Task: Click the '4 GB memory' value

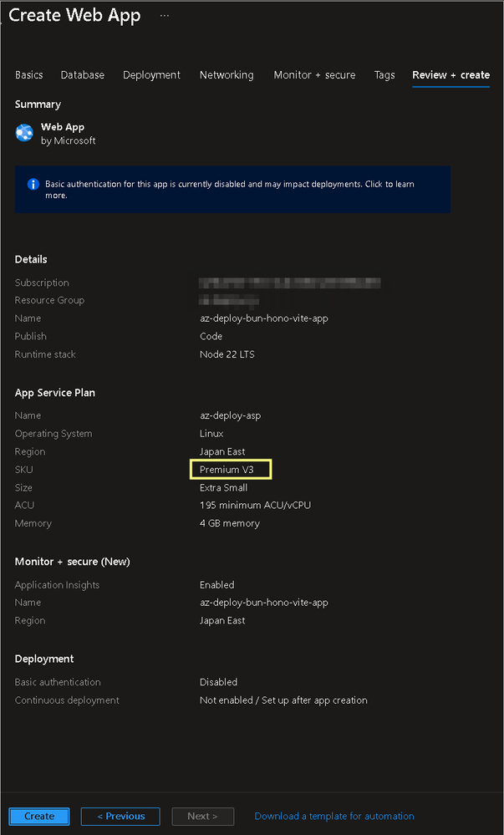Action: point(230,523)
